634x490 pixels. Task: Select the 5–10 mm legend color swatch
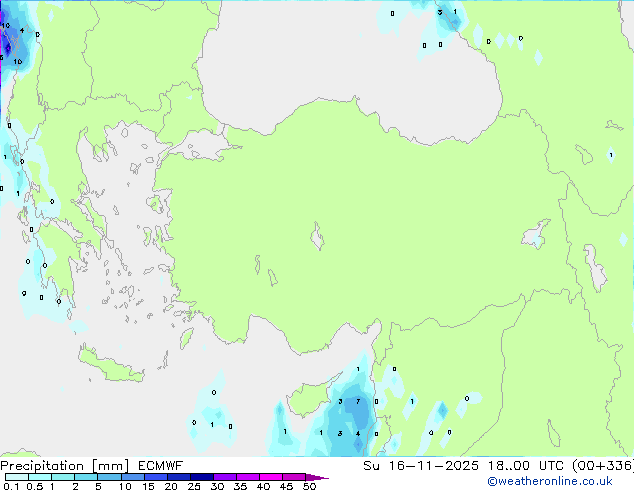click(x=109, y=477)
